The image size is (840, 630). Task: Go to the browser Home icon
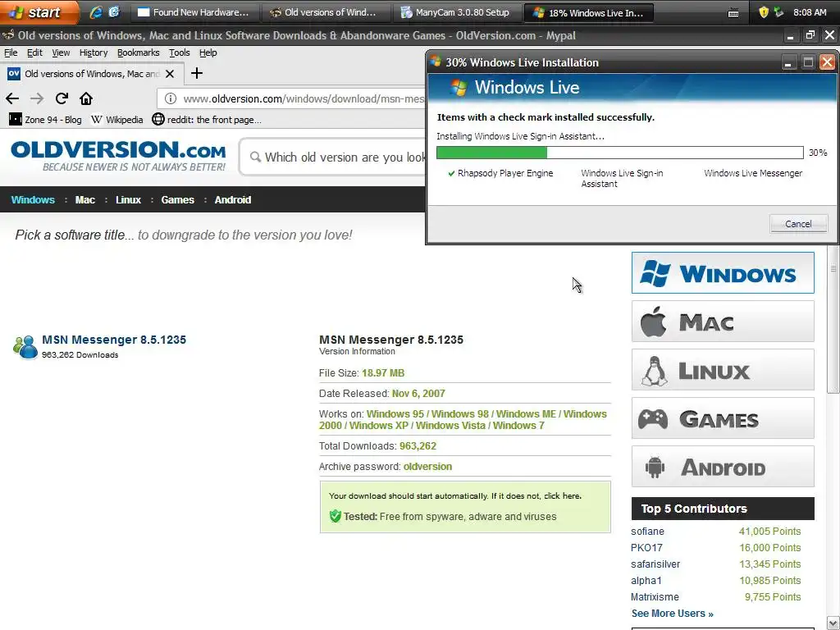pyautogui.click(x=85, y=98)
